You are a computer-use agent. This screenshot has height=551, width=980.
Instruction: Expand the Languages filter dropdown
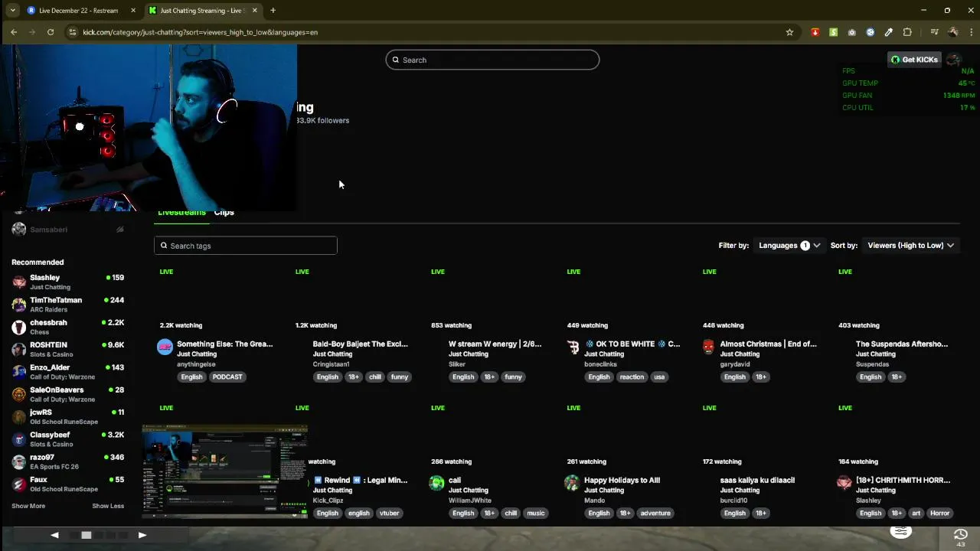(x=789, y=246)
